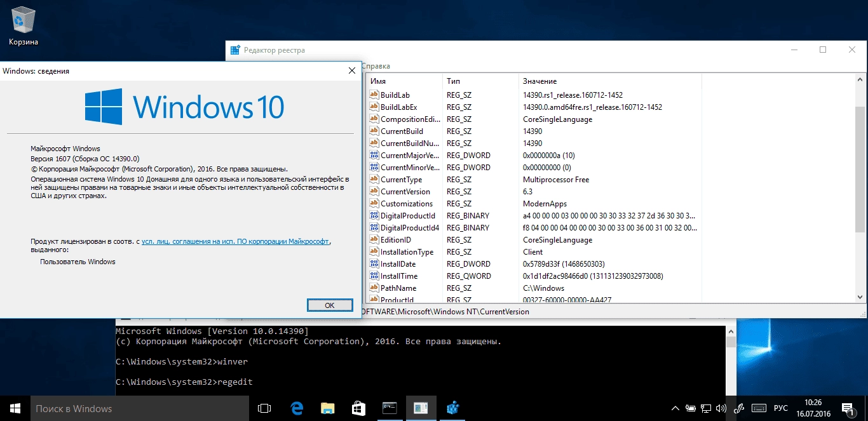
Task: Show hidden tray icons chevron
Action: click(x=675, y=408)
